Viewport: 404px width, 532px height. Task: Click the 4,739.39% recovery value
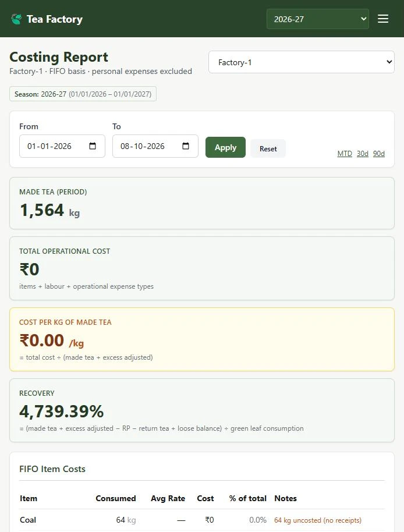pyautogui.click(x=61, y=411)
